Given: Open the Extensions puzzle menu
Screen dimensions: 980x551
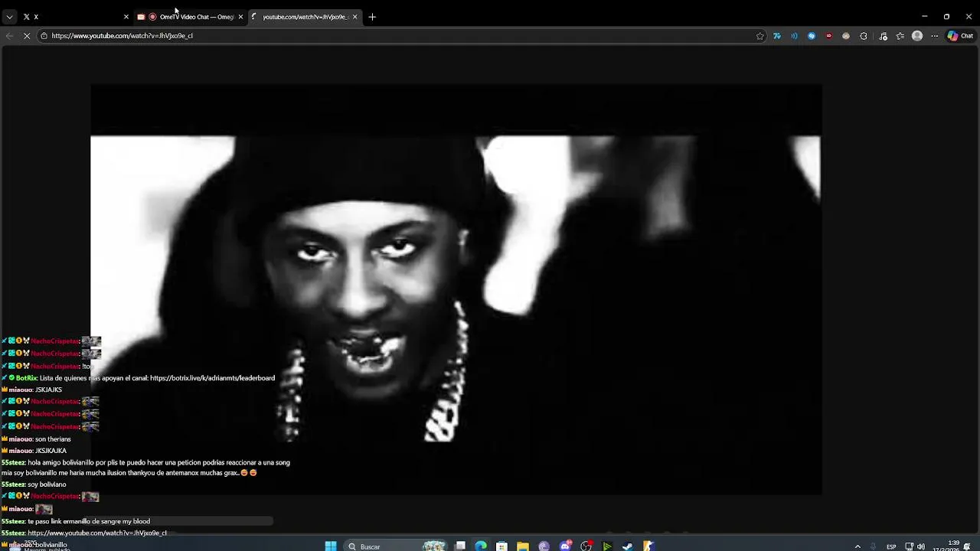Looking at the screenshot, I should pyautogui.click(x=864, y=36).
